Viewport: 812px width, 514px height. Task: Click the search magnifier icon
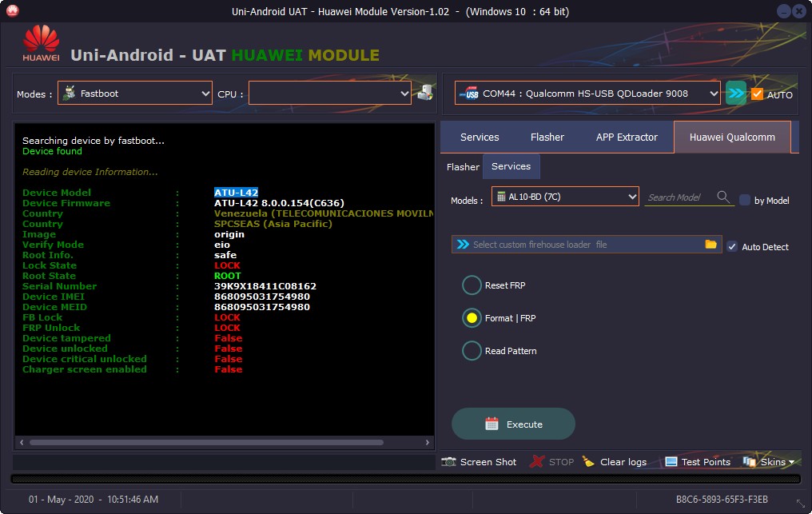point(723,197)
